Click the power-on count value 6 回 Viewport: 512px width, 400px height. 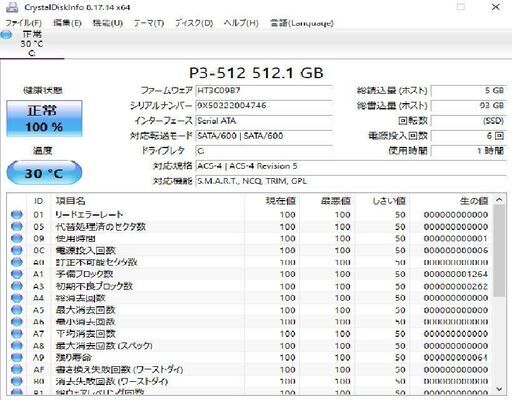click(468, 136)
